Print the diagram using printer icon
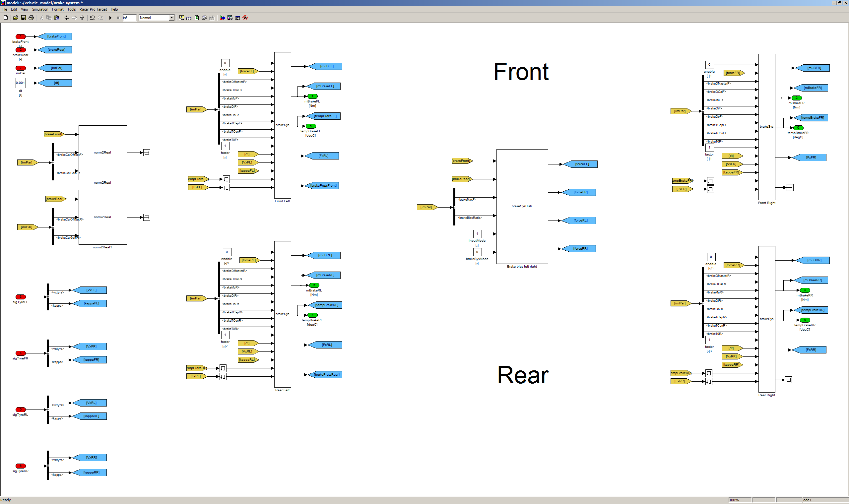Viewport: 849px width, 504px height. 31,18
